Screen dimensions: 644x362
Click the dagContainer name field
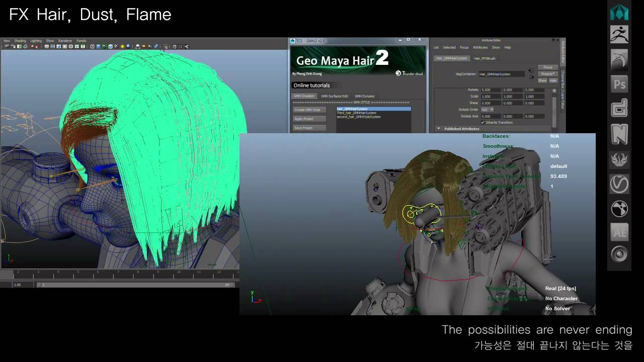[502, 74]
